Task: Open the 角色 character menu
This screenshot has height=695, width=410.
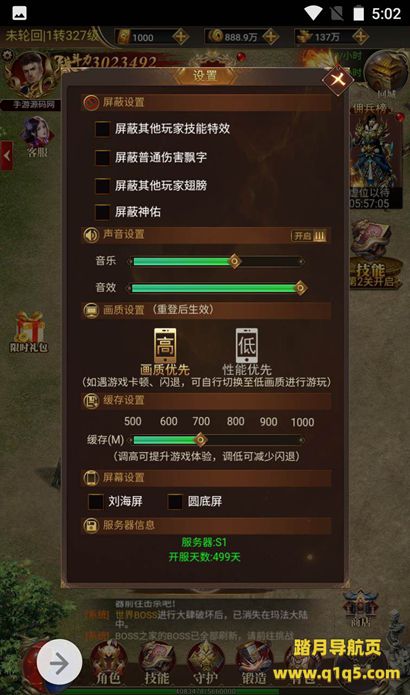Action: coord(109,663)
